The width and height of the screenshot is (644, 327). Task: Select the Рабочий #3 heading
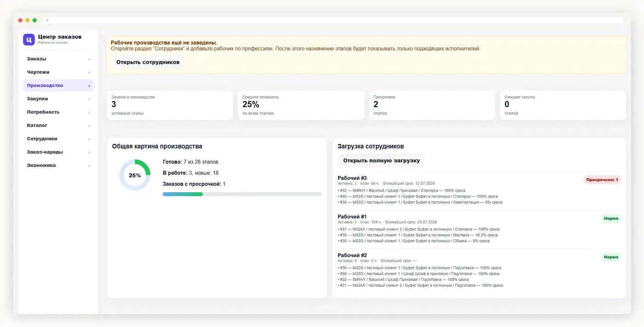pyautogui.click(x=352, y=178)
